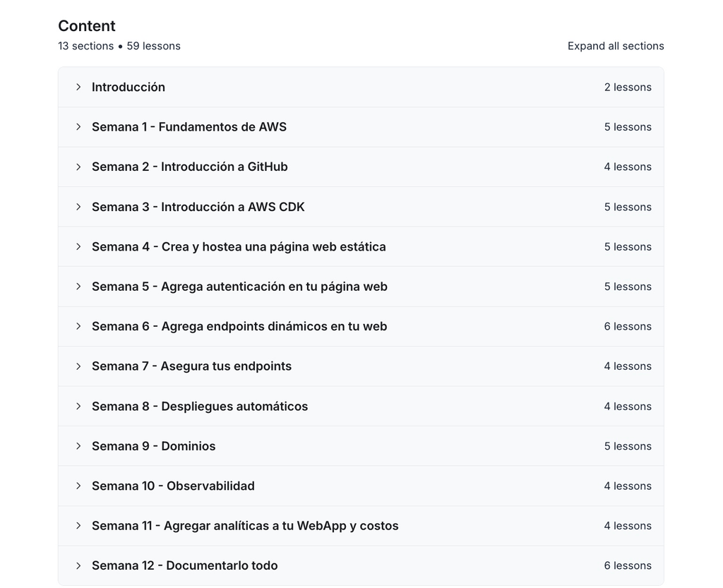
Task: Expand the Semana 9 - Dominios section
Action: coord(154,446)
